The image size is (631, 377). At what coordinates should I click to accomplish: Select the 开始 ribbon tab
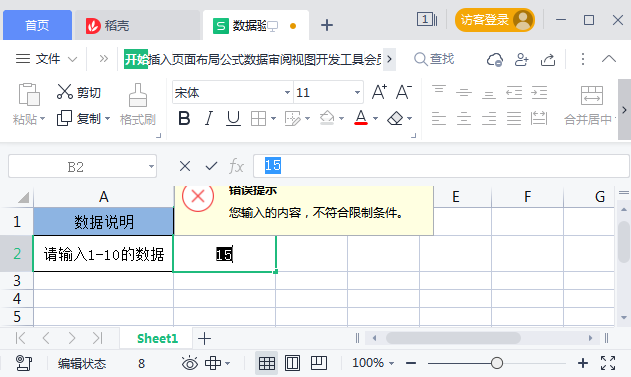click(x=136, y=59)
